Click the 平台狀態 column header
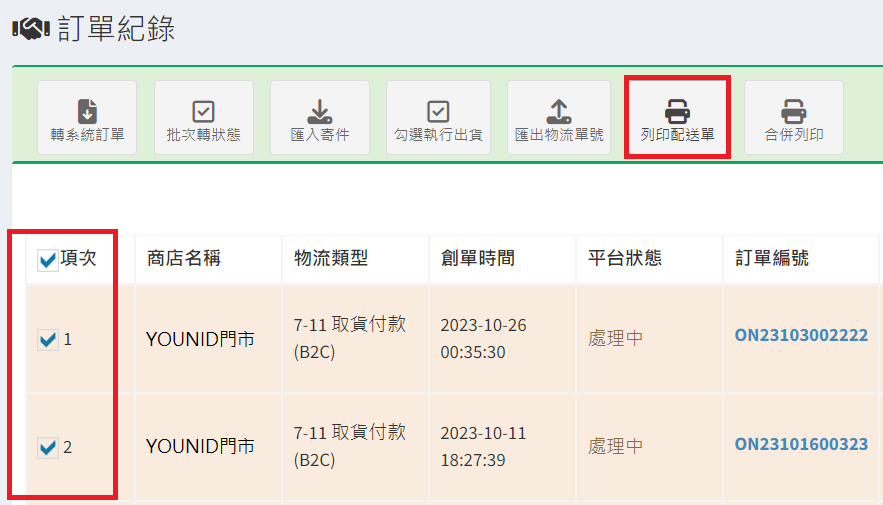Viewport: 883px width, 505px height. click(625, 259)
